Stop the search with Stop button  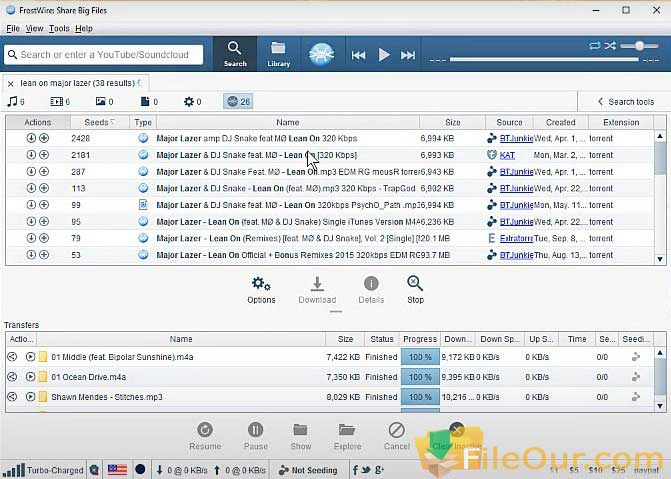(x=415, y=290)
